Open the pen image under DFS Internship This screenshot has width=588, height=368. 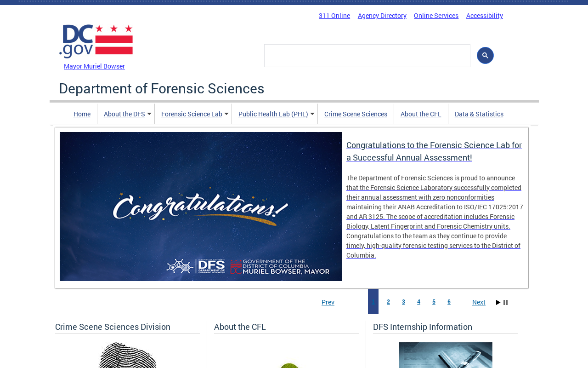(x=446, y=355)
